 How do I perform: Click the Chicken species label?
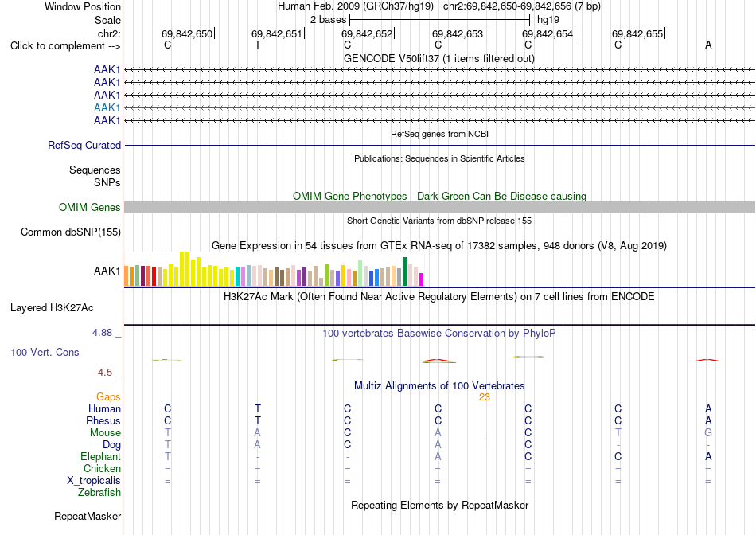click(102, 468)
